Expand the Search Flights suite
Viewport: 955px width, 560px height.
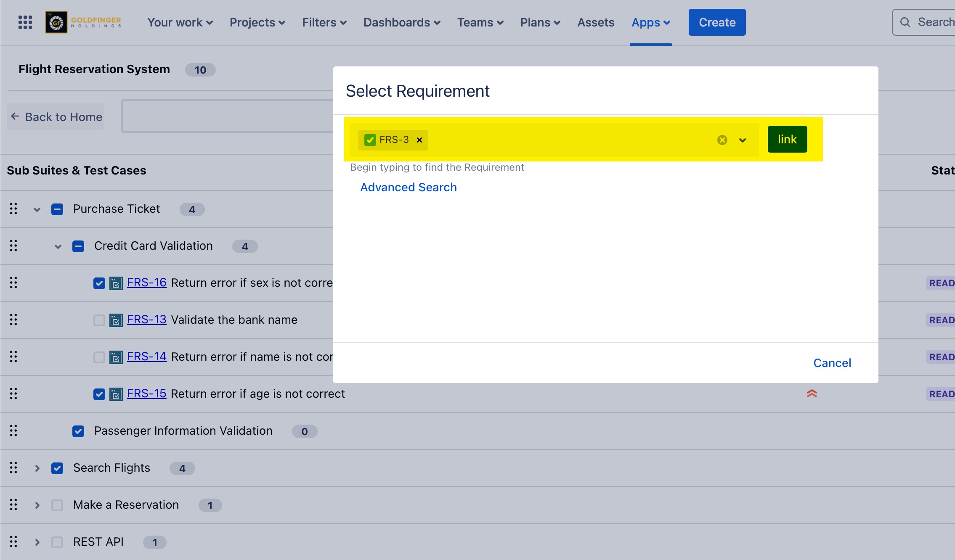(x=37, y=468)
